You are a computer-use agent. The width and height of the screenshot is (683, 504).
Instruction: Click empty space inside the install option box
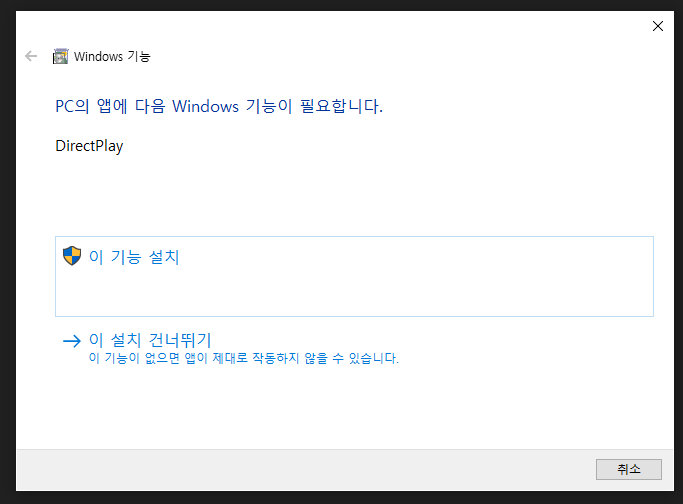pos(400,290)
